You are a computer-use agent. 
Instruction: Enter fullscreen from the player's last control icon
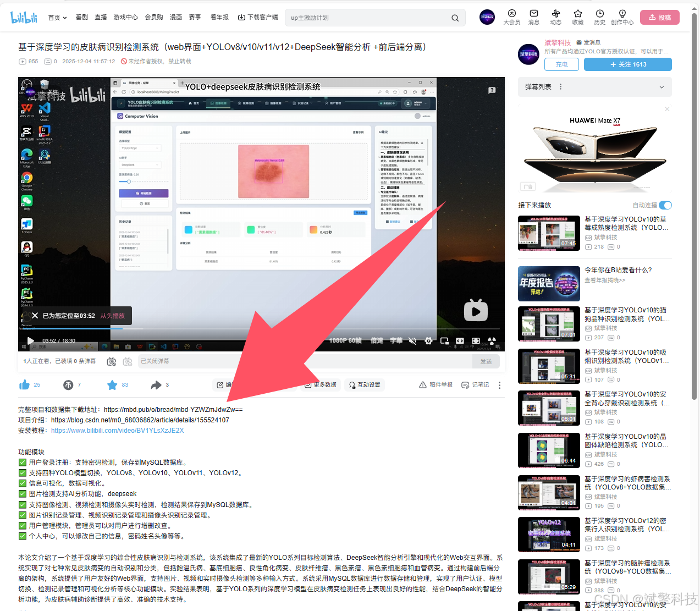pyautogui.click(x=492, y=341)
